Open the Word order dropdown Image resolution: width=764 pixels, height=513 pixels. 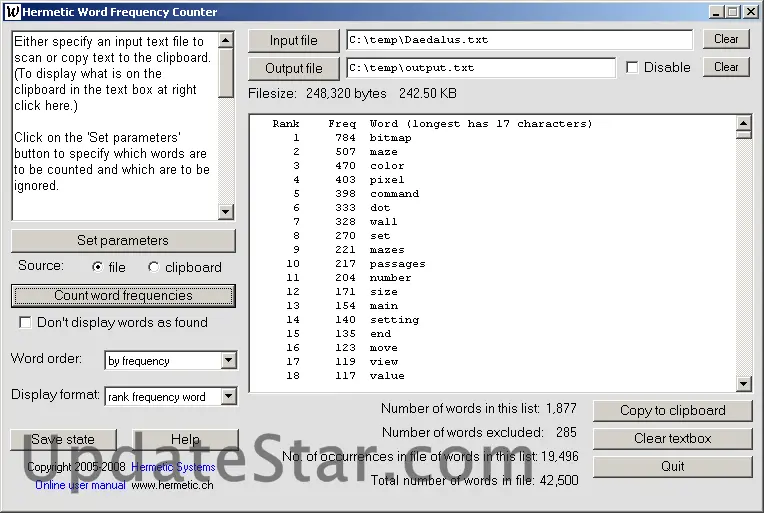click(x=228, y=361)
